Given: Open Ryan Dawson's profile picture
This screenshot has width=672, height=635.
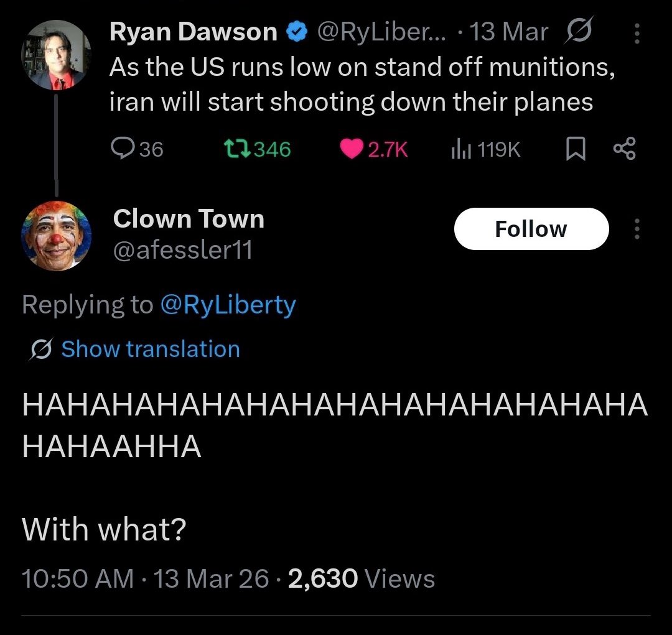Looking at the screenshot, I should tap(56, 55).
